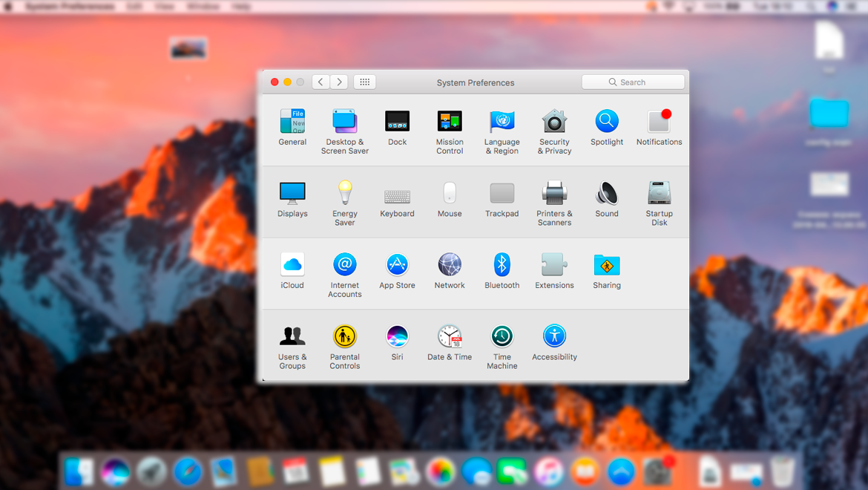Select the blue folder on the desktop
The width and height of the screenshot is (868, 490).
tap(829, 114)
